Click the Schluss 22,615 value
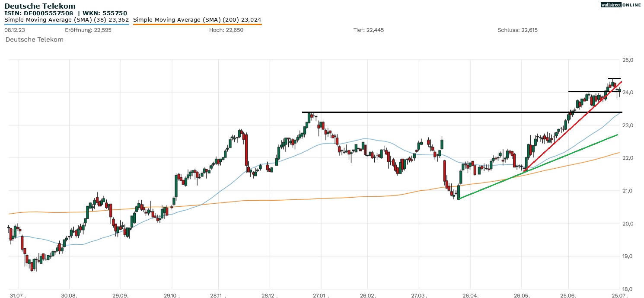The image size is (644, 298). tap(517, 30)
